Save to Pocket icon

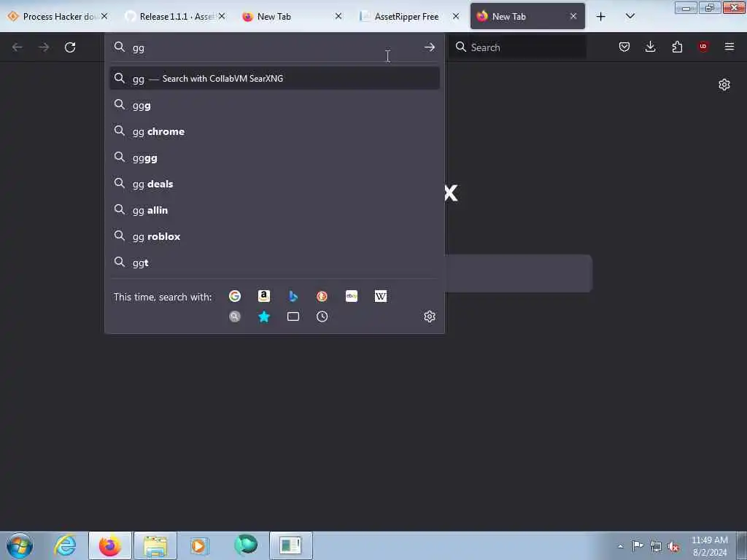624,47
